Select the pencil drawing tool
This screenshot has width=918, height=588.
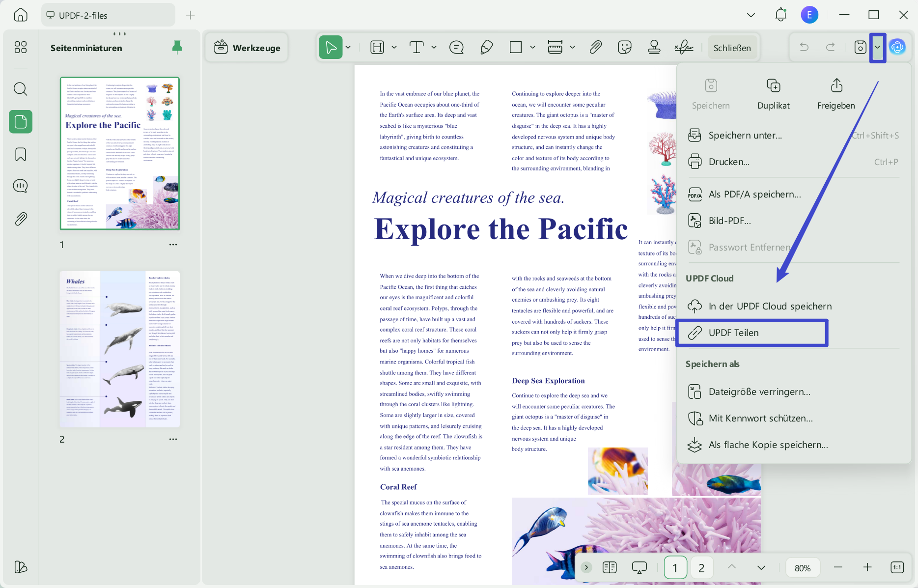point(486,47)
